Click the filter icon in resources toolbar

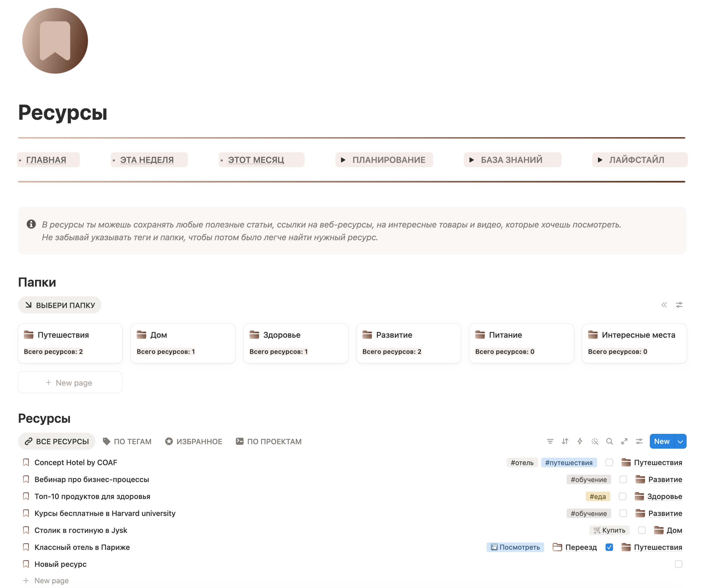tap(550, 441)
